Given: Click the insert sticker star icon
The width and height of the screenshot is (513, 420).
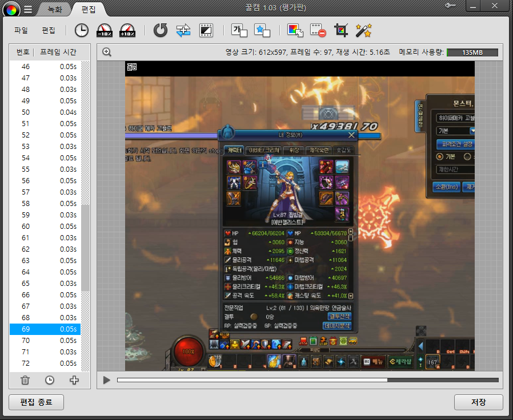Looking at the screenshot, I should click(x=262, y=30).
